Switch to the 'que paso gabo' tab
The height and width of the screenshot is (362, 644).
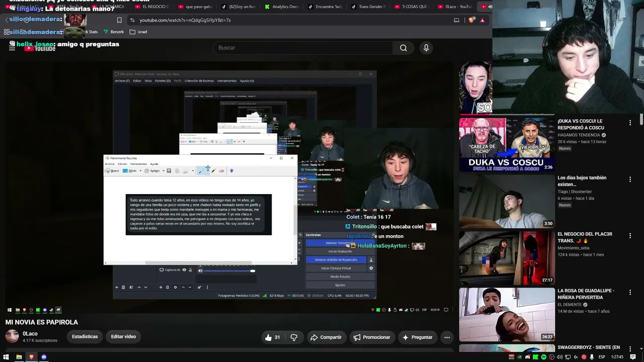196,7
